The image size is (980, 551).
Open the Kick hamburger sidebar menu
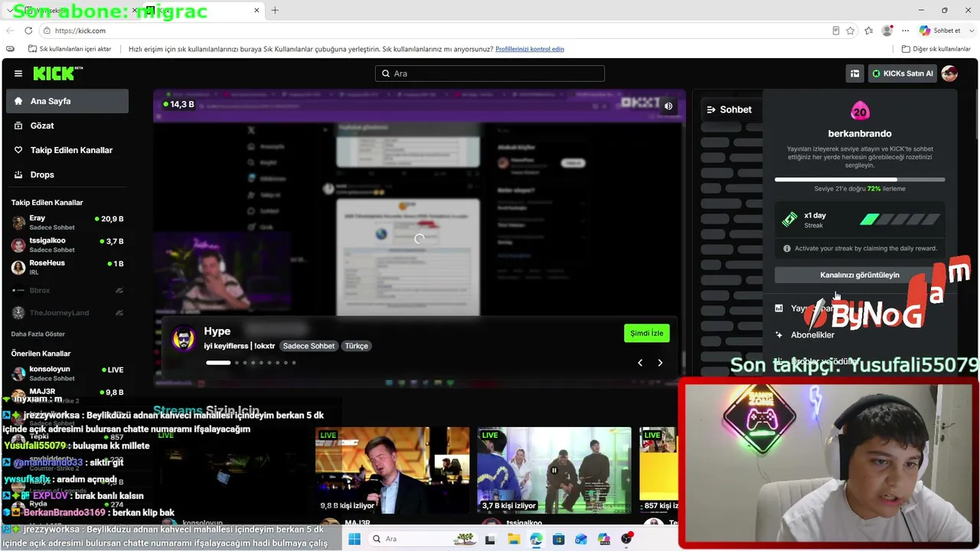(18, 73)
